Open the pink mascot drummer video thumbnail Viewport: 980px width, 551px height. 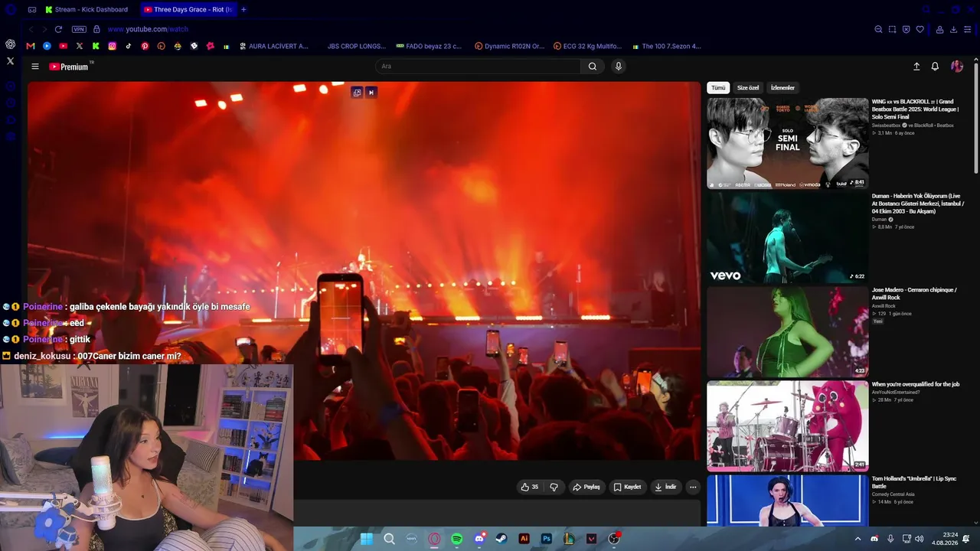pyautogui.click(x=788, y=425)
